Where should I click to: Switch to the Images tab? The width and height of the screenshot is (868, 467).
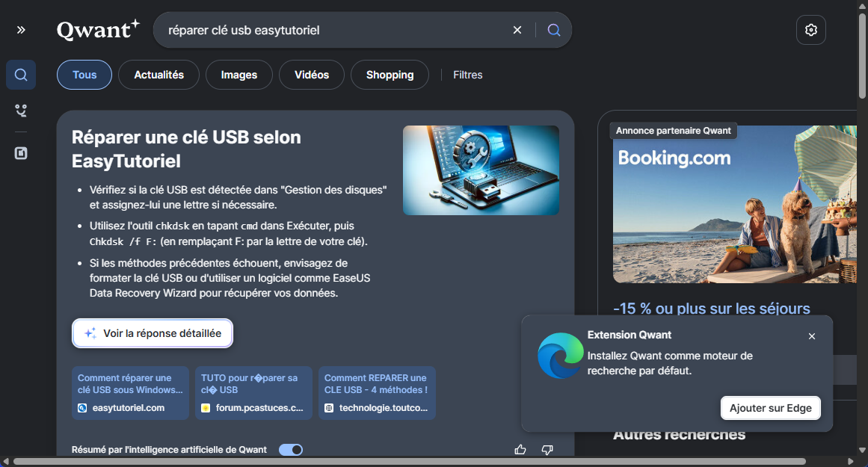238,75
